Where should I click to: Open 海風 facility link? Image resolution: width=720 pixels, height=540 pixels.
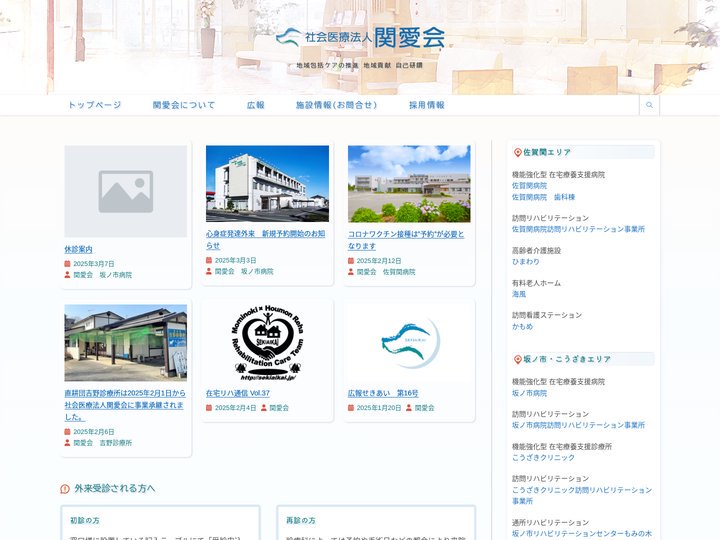(519, 294)
